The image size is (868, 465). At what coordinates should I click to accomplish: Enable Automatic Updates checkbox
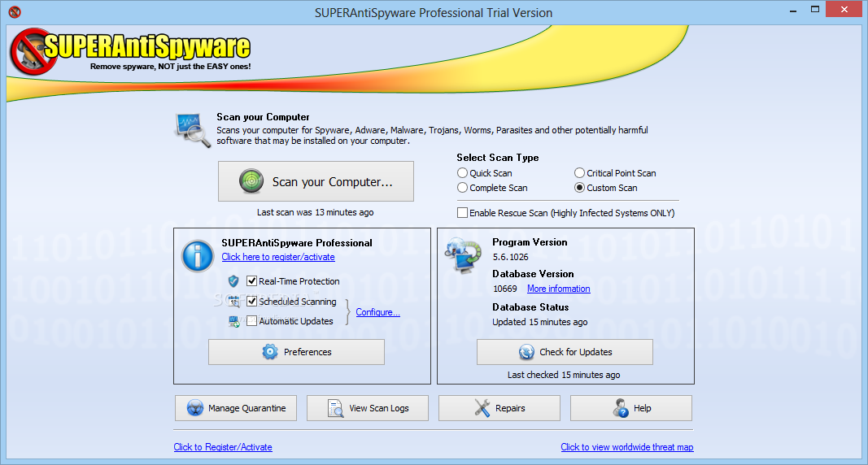pos(252,320)
